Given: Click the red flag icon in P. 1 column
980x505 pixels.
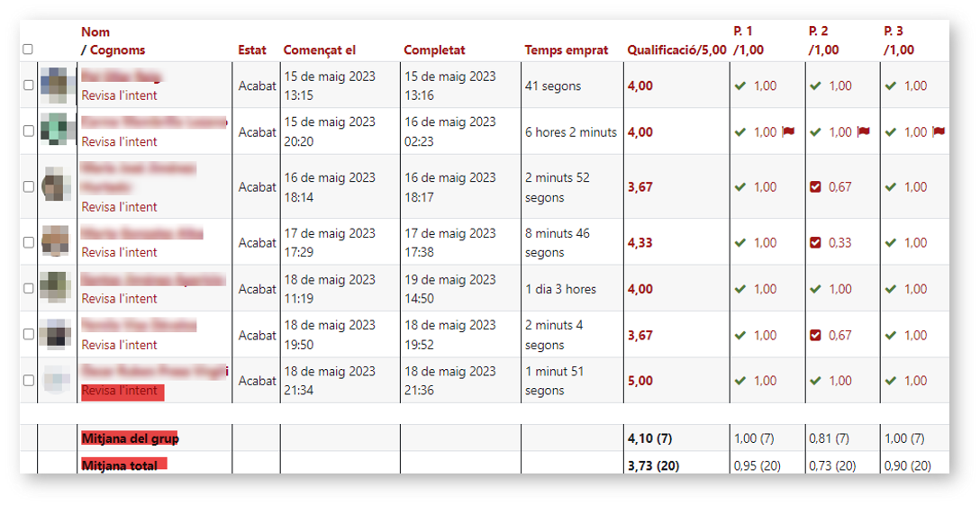Looking at the screenshot, I should (x=787, y=132).
